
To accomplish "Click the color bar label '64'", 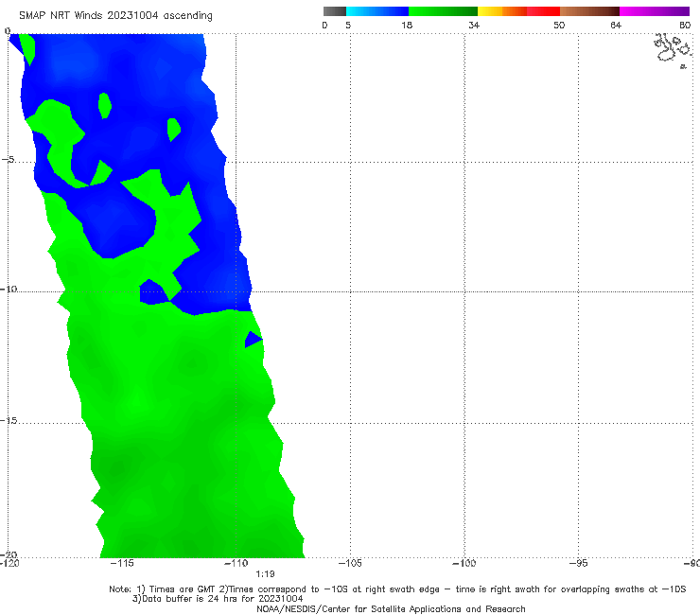I will 616,26.
